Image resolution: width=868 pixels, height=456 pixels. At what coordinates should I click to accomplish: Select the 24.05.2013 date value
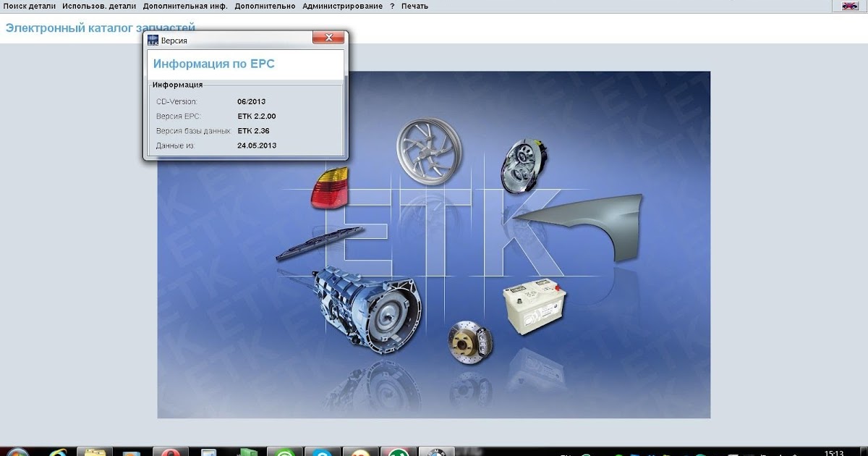pyautogui.click(x=257, y=145)
